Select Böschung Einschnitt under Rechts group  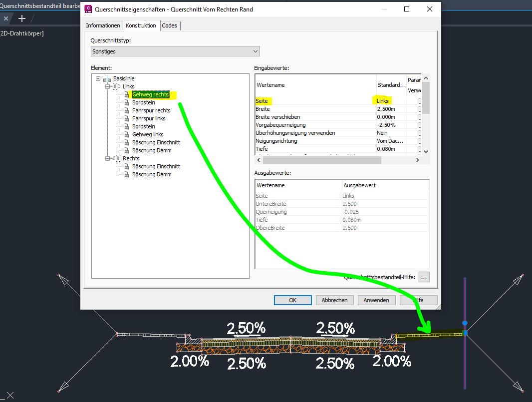tap(156, 166)
